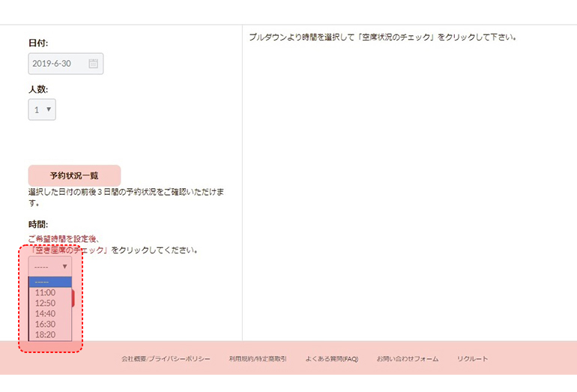Viewport: 577px width, 392px height.
Task: Visit the お問い合わせフォーム link
Action: coord(407,359)
